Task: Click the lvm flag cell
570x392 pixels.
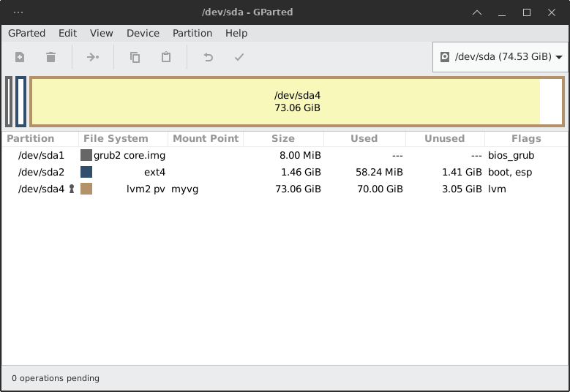Action: click(497, 189)
